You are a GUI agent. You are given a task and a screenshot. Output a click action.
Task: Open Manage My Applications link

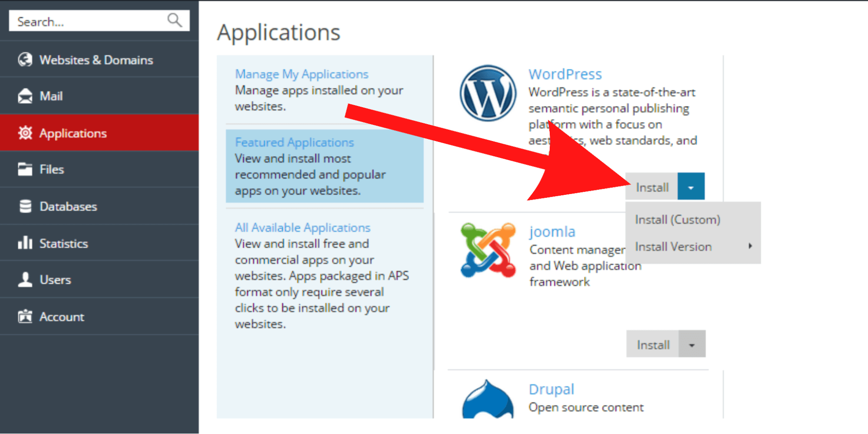301,74
